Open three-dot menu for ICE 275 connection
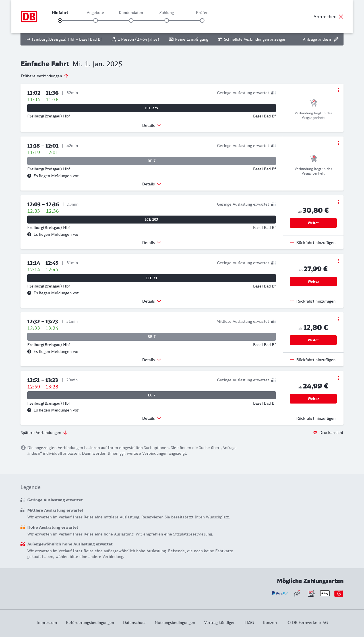The width and height of the screenshot is (364, 637). pyautogui.click(x=338, y=90)
